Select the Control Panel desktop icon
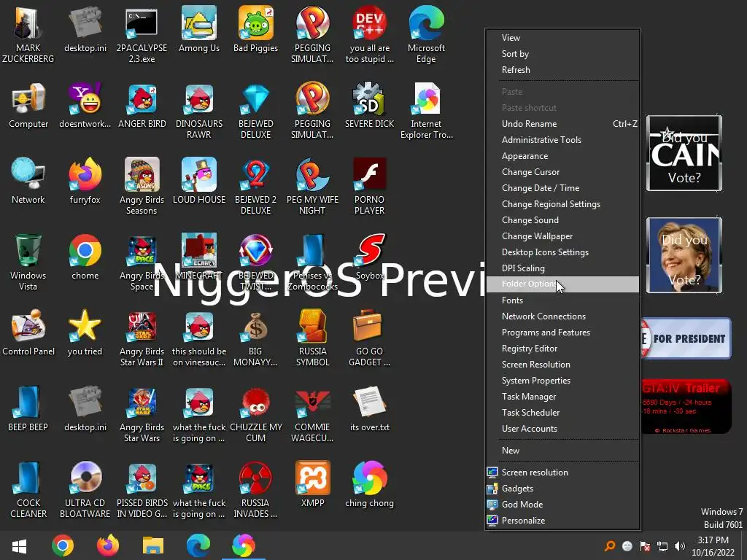This screenshot has width=747, height=560. pyautogui.click(x=28, y=332)
